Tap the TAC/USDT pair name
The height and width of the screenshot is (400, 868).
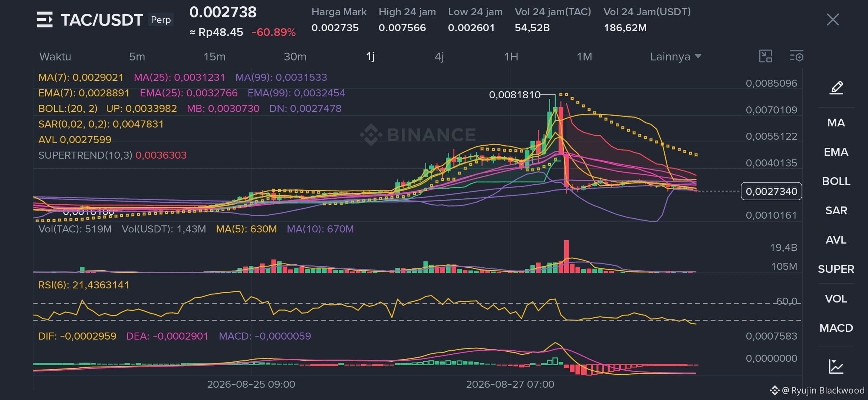click(x=102, y=20)
